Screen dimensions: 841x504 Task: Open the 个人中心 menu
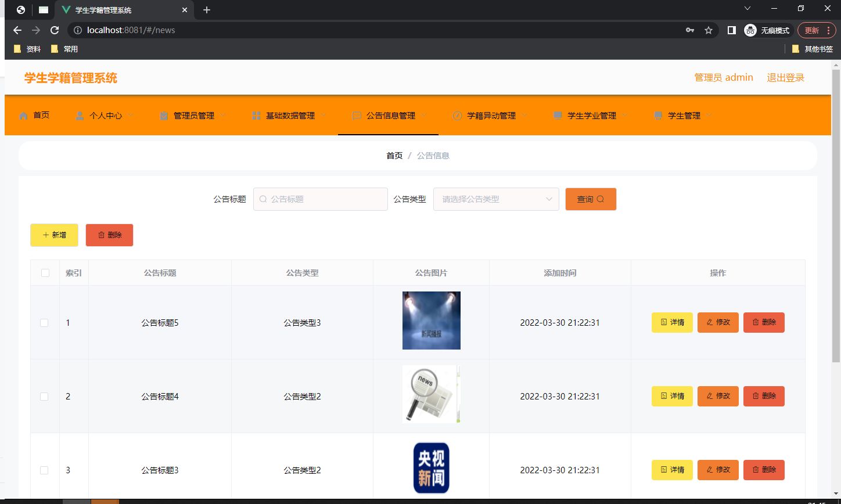[105, 116]
